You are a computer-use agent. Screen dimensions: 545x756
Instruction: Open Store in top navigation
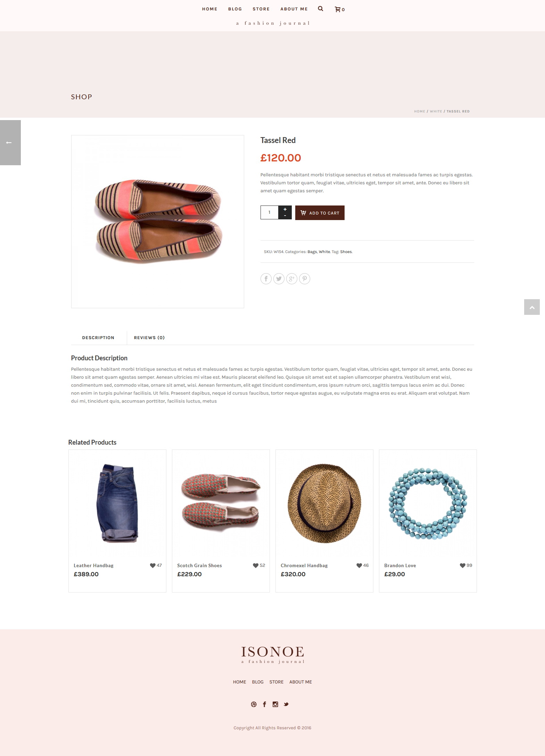(x=261, y=9)
